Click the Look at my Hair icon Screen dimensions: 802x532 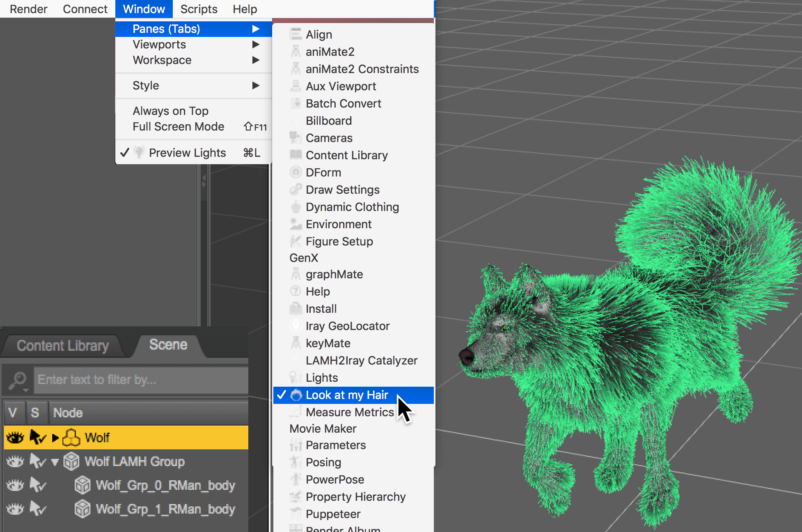296,395
